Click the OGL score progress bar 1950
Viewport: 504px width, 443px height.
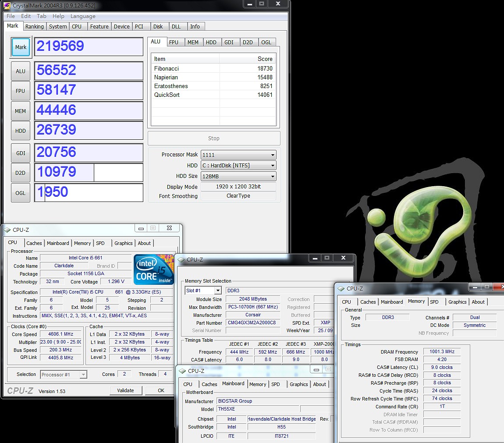click(x=89, y=192)
